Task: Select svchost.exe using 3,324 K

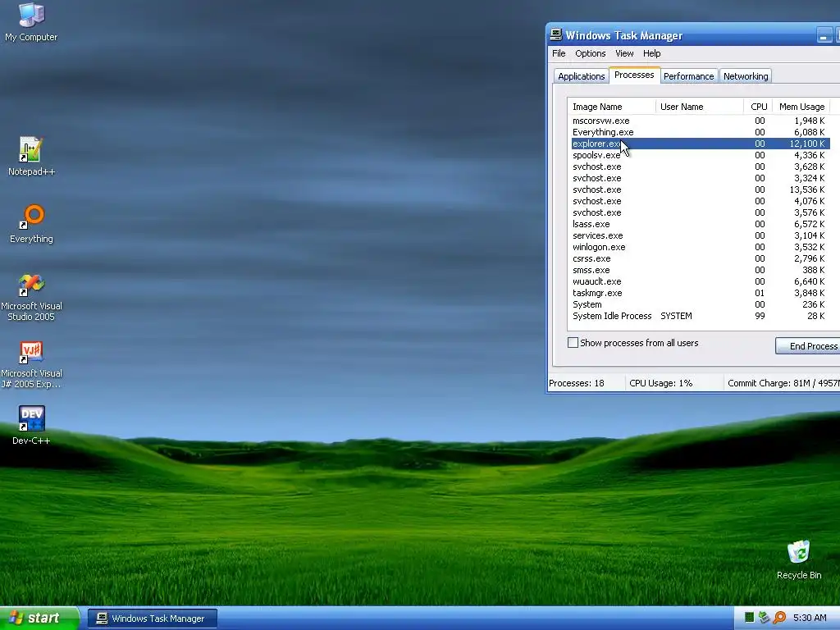Action: [x=699, y=178]
